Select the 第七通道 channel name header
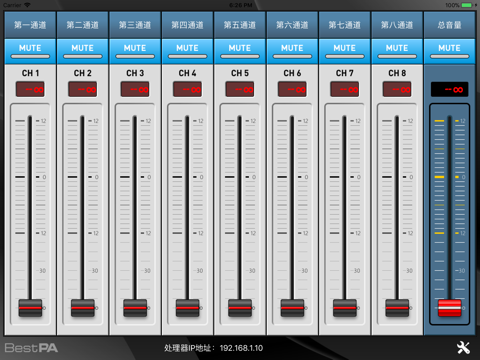Screen dimensions: 480x360 click(x=344, y=25)
